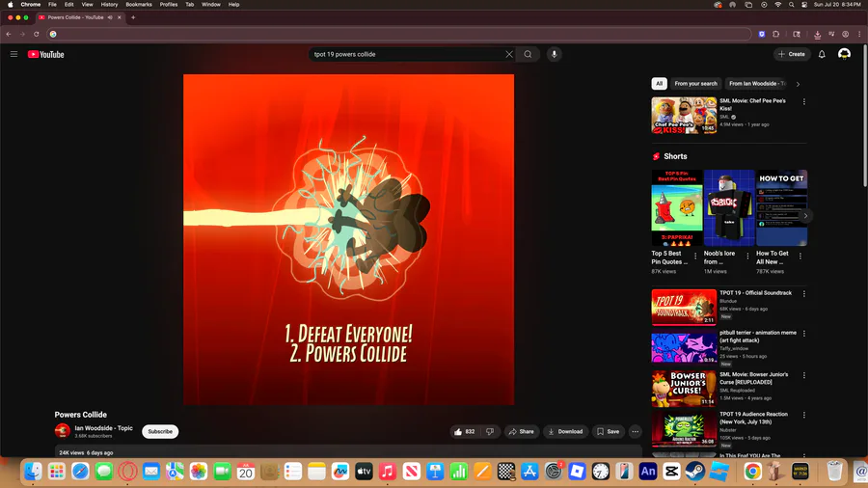Open the Bookmarks menu
This screenshot has height=488, width=868.
point(138,5)
